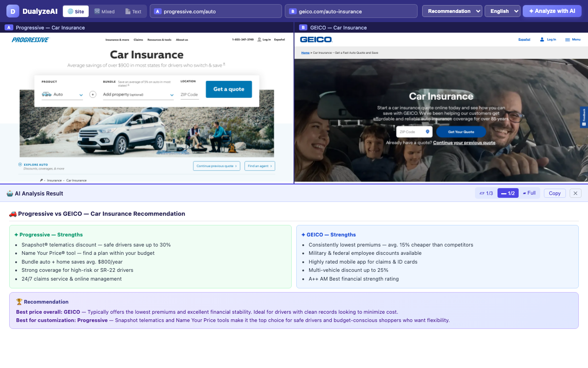This screenshot has height=368, width=588.
Task: Open Insurance & more menu on Progressive
Action: point(117,40)
